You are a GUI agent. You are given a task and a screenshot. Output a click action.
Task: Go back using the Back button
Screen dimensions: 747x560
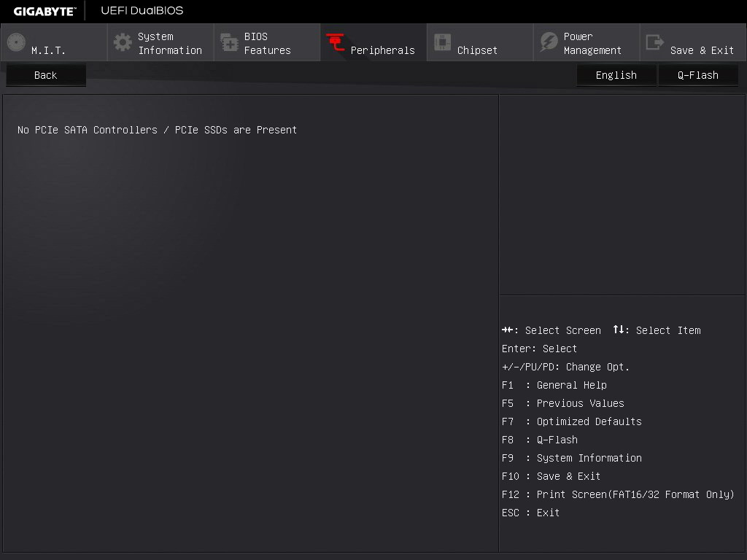point(45,75)
